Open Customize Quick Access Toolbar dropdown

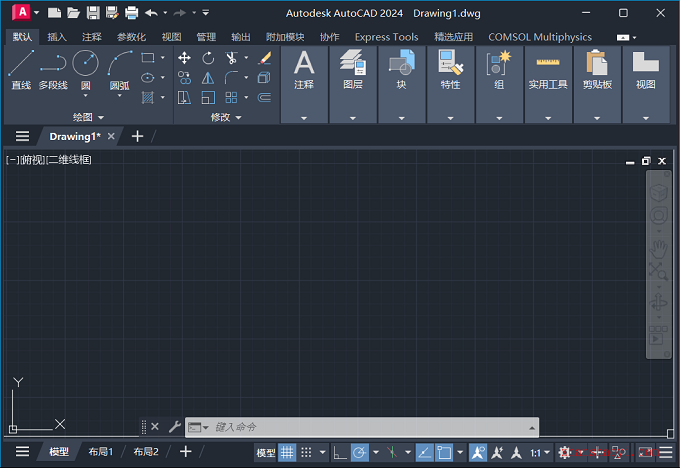point(206,13)
